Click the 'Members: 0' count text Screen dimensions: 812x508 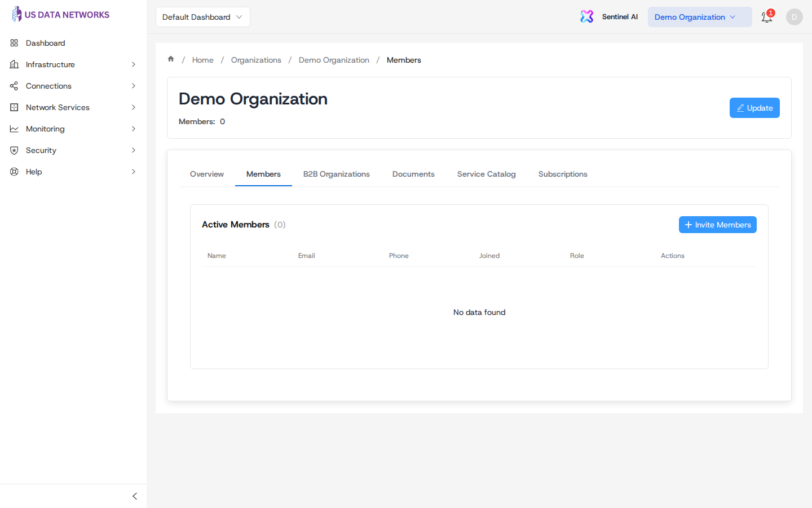[x=202, y=121]
